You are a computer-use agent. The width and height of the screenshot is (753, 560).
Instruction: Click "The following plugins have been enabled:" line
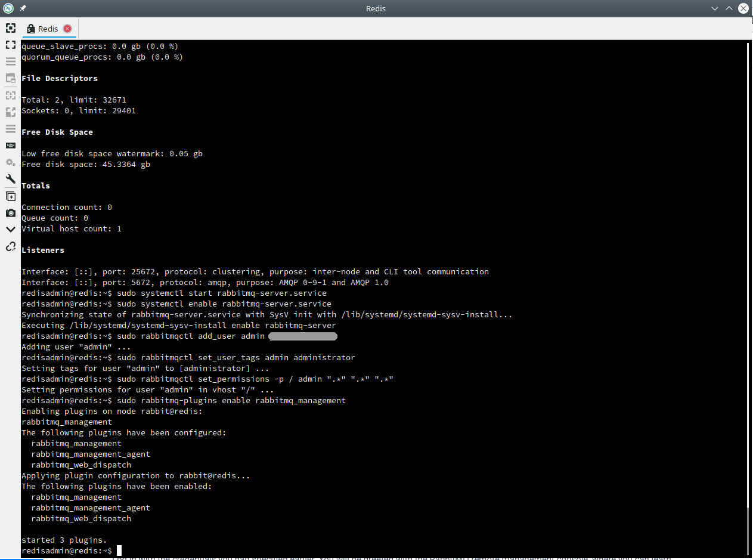pyautogui.click(x=117, y=487)
